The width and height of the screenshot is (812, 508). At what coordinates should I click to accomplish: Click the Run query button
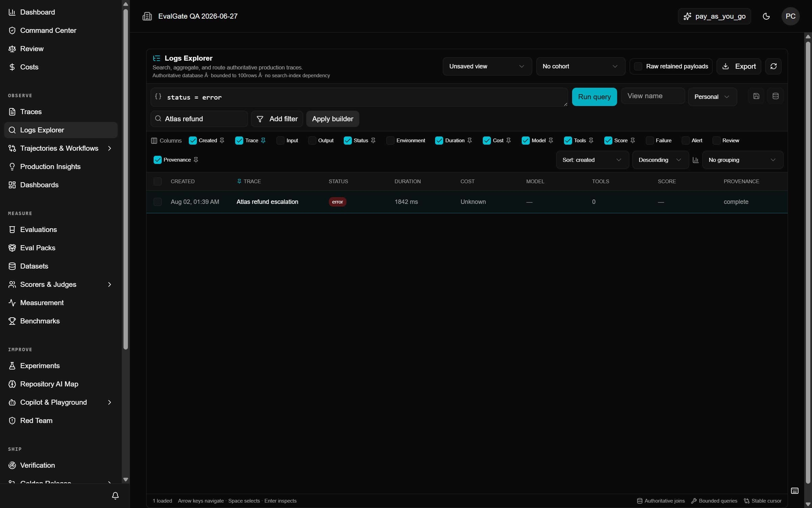tap(594, 97)
